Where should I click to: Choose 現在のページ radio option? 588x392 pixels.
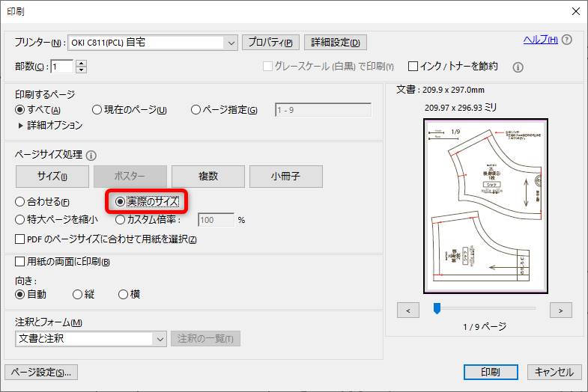pos(97,110)
